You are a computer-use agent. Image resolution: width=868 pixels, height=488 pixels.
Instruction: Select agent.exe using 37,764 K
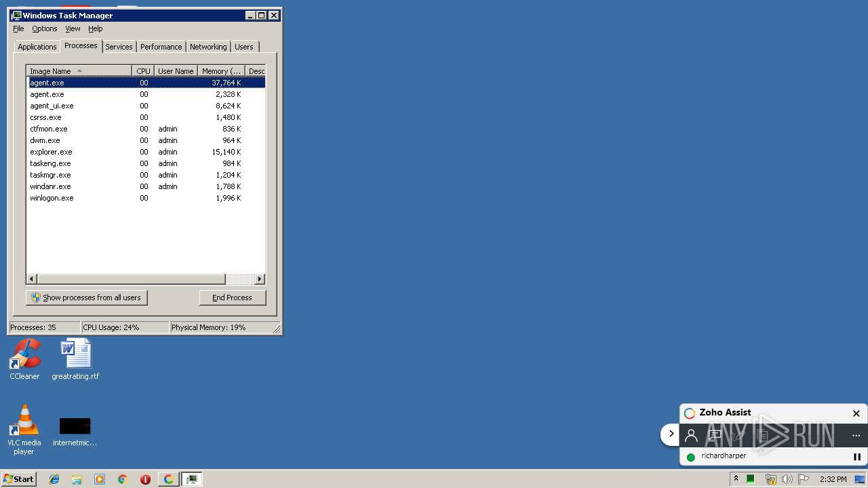pyautogui.click(x=146, y=83)
